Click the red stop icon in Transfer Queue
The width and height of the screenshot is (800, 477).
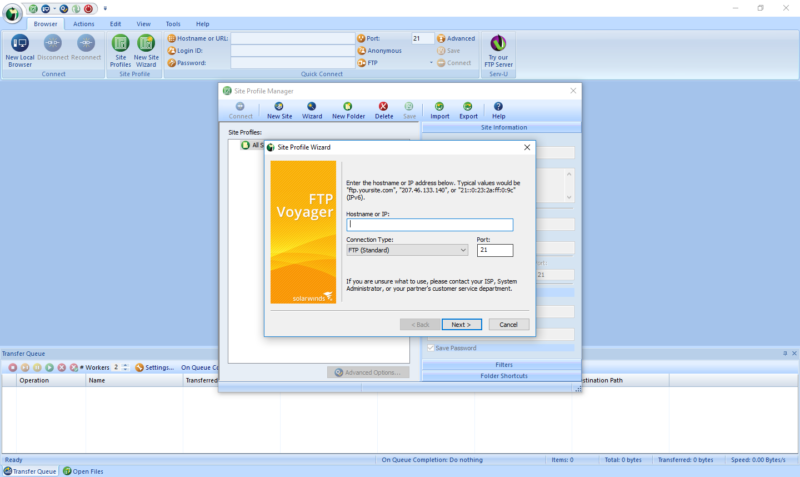coord(13,367)
